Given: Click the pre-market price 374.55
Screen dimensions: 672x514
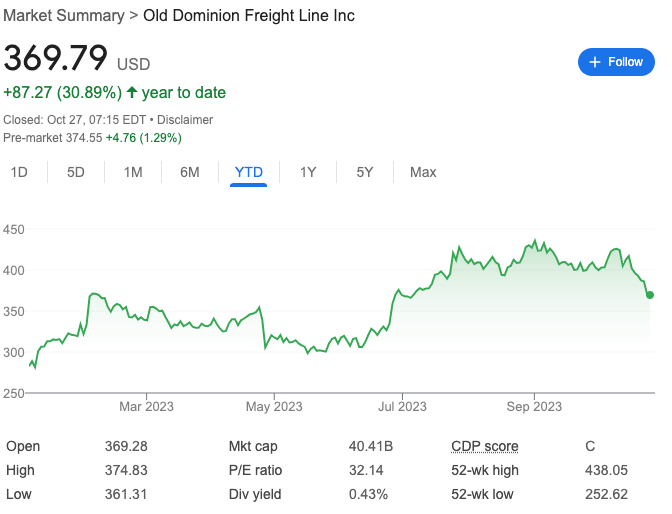Looking at the screenshot, I should point(82,137).
